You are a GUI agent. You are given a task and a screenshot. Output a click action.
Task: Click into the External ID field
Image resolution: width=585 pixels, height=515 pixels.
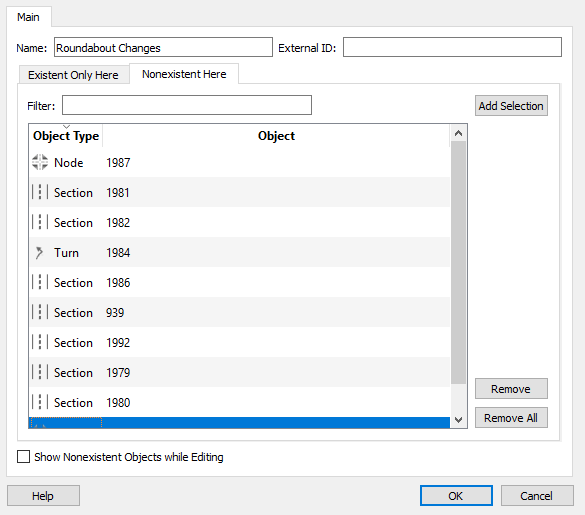tap(452, 47)
